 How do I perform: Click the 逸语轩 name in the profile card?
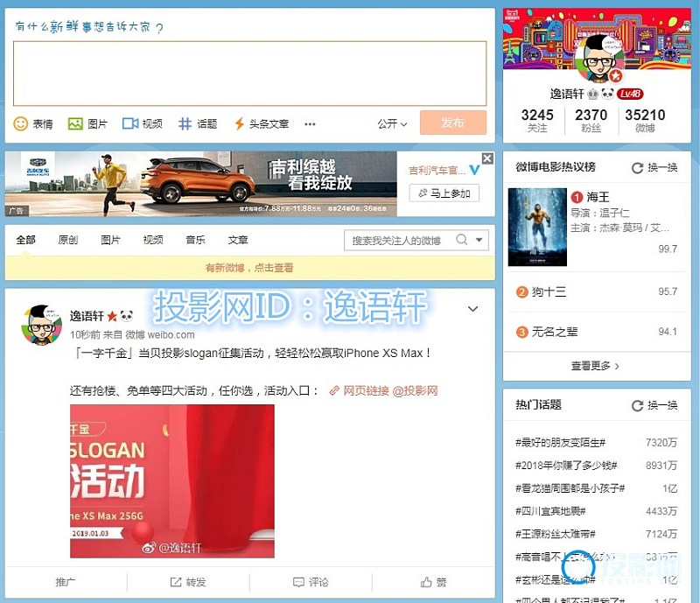tap(567, 94)
